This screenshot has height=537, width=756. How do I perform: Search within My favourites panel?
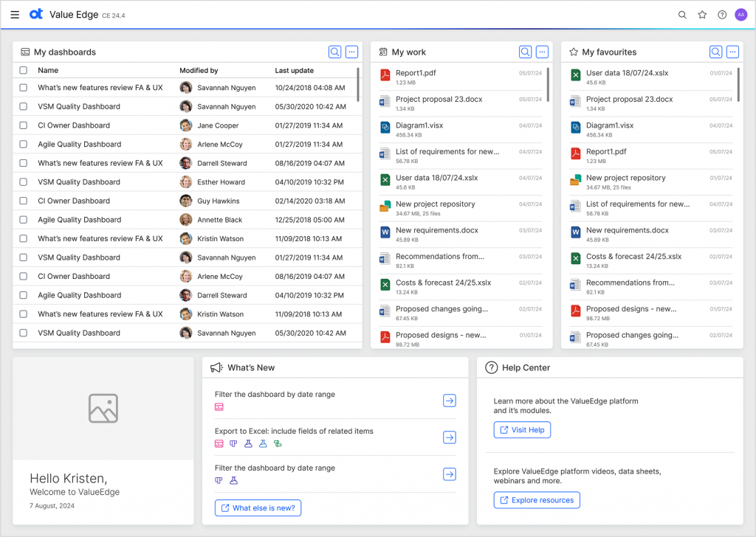click(x=715, y=52)
